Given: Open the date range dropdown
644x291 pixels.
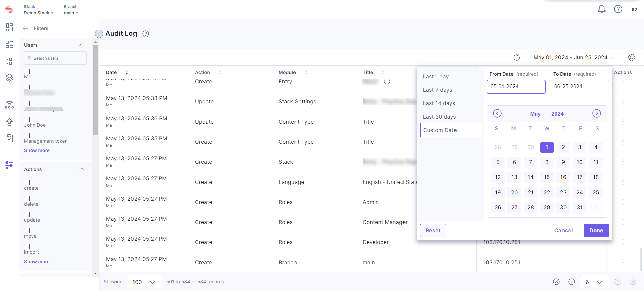Looking at the screenshot, I should [574, 57].
